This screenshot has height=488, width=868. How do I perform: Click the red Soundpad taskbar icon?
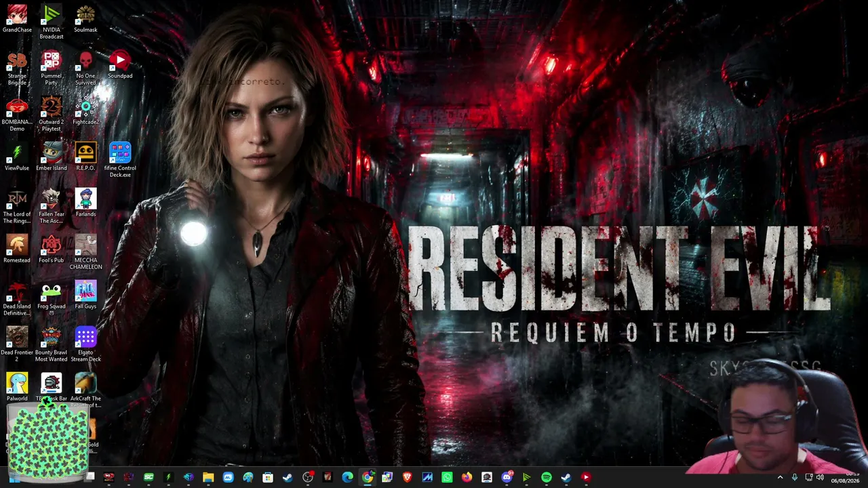pyautogui.click(x=586, y=477)
